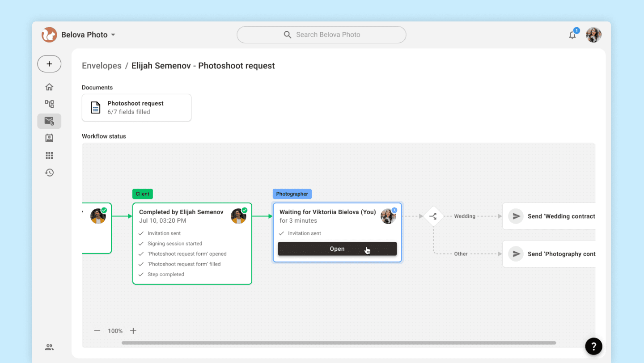Click send icon on the Photography contract step
The width and height of the screenshot is (644, 363).
pyautogui.click(x=516, y=254)
